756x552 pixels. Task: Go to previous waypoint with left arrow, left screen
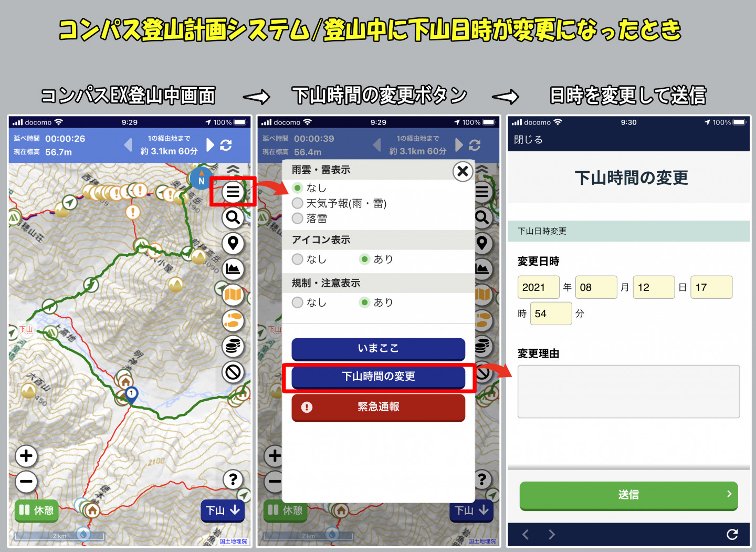[128, 145]
